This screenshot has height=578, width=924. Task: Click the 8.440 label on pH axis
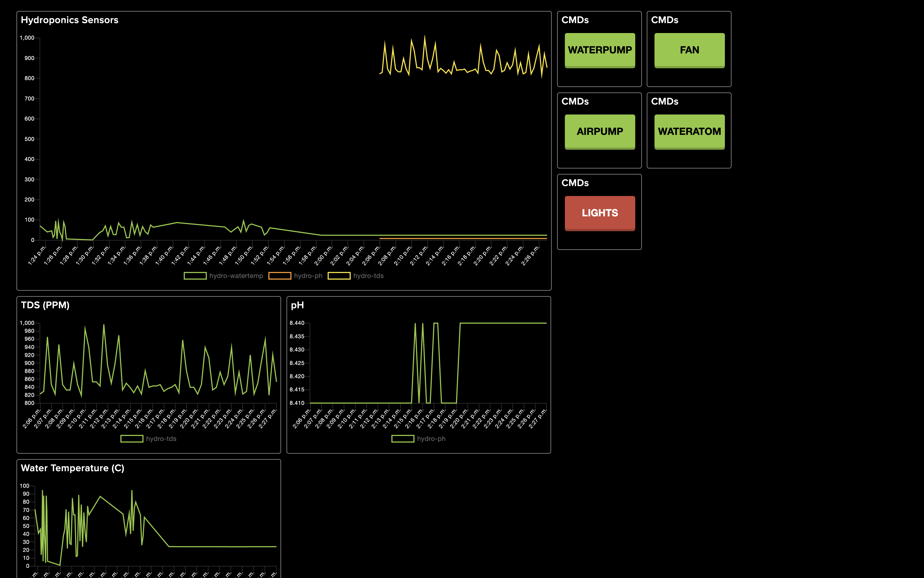click(x=297, y=323)
